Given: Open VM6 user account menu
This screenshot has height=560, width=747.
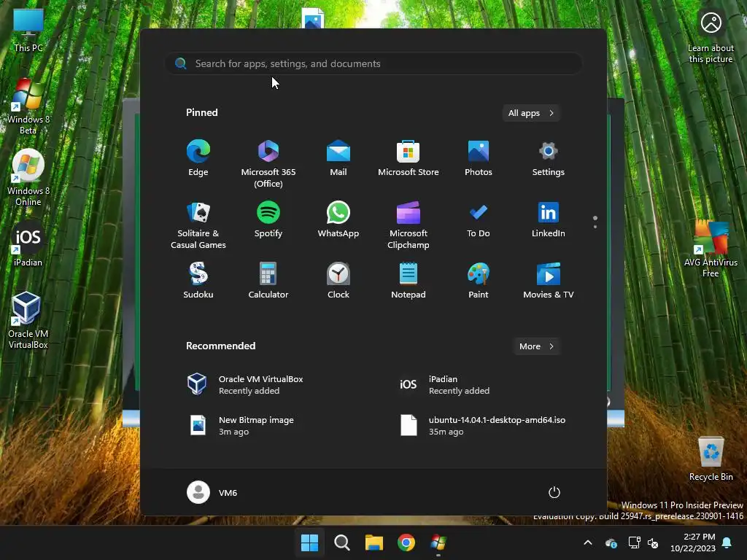Looking at the screenshot, I should [212, 492].
